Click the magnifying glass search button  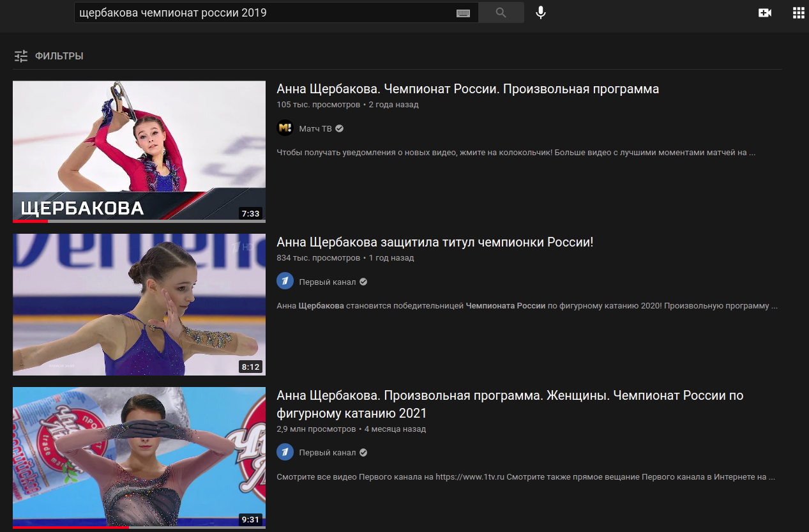tap(501, 13)
